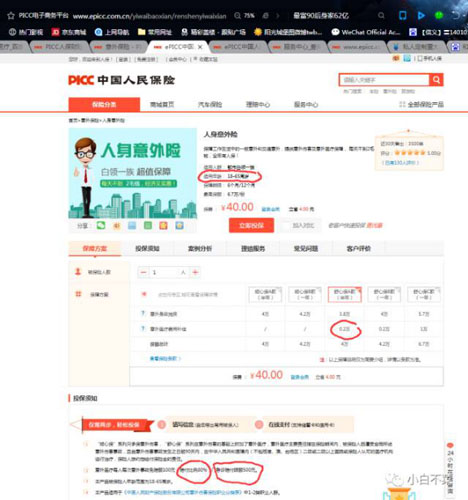
Task: Click the 人身意外险 product banner image
Action: (133, 173)
